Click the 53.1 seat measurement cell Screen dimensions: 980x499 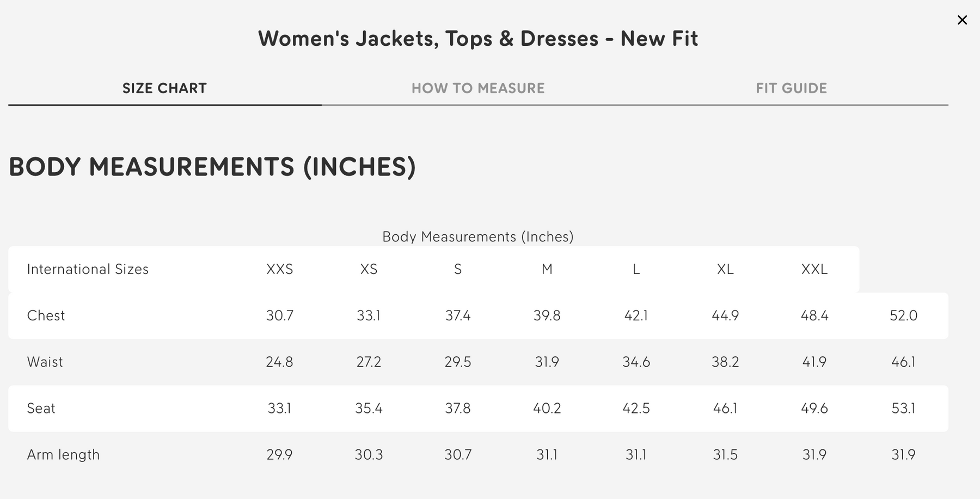(903, 408)
